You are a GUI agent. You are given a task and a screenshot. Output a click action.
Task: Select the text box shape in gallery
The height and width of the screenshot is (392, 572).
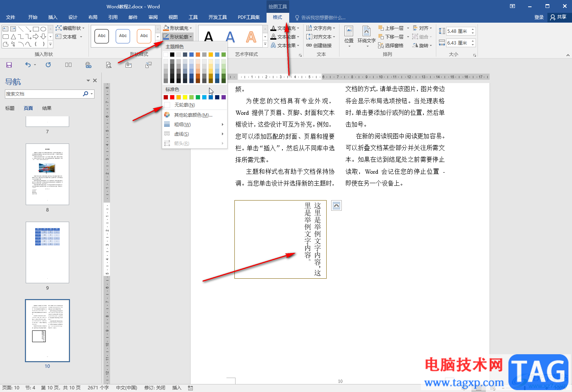pyautogui.click(x=5, y=29)
